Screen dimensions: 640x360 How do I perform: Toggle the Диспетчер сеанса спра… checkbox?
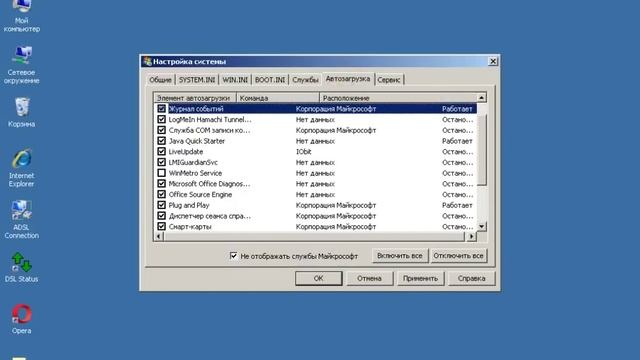pos(161,216)
